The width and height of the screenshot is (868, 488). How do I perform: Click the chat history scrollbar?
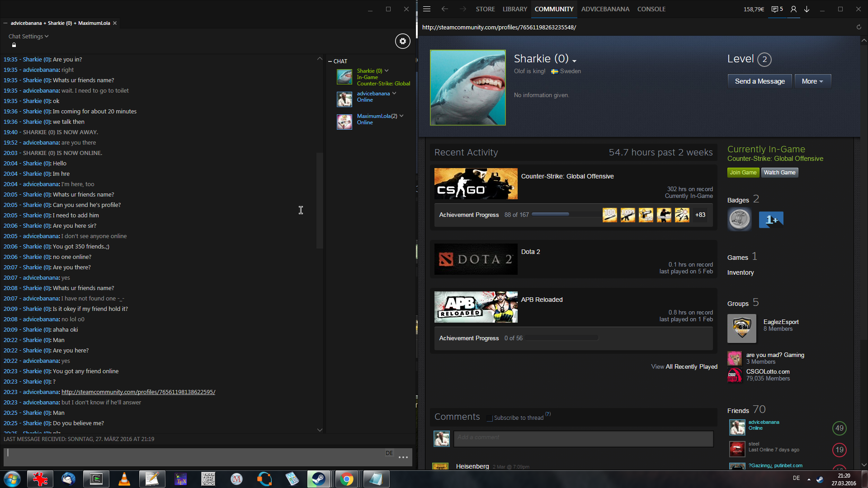coord(320,201)
